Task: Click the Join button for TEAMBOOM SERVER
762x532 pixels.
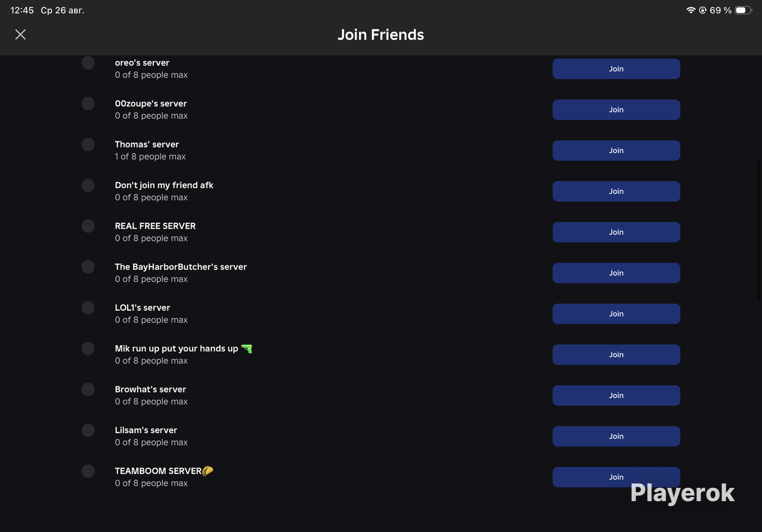Action: [x=616, y=477]
